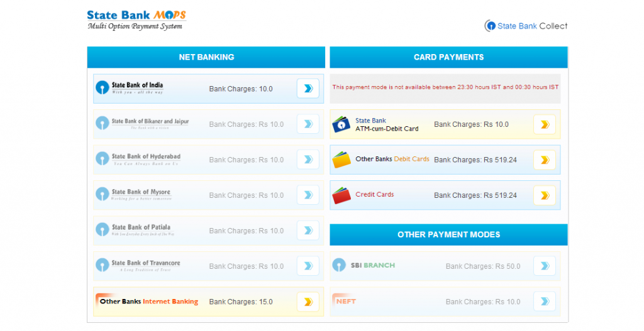This screenshot has height=331, width=644.
Task: Click the red Credit Cards wallet icon
Action: coord(341,195)
